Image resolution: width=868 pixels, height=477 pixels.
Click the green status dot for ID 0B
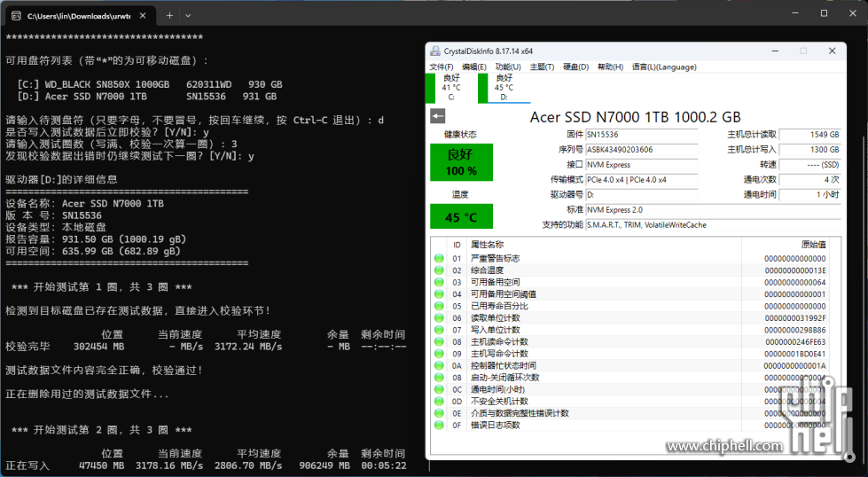pyautogui.click(x=439, y=378)
